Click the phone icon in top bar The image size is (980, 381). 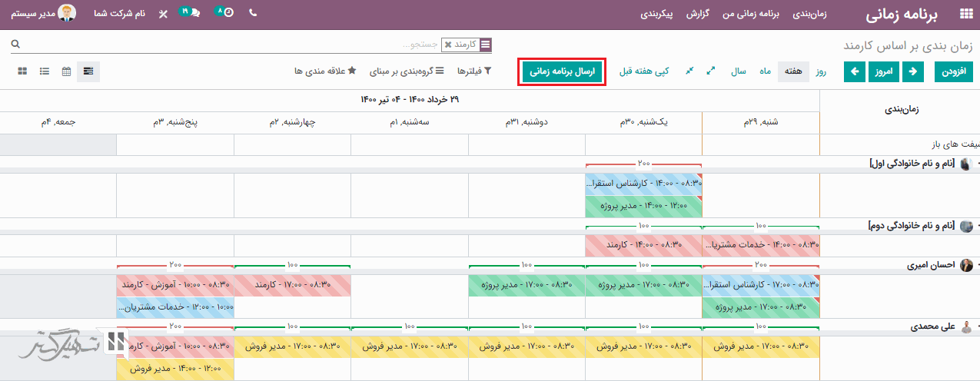(x=254, y=14)
